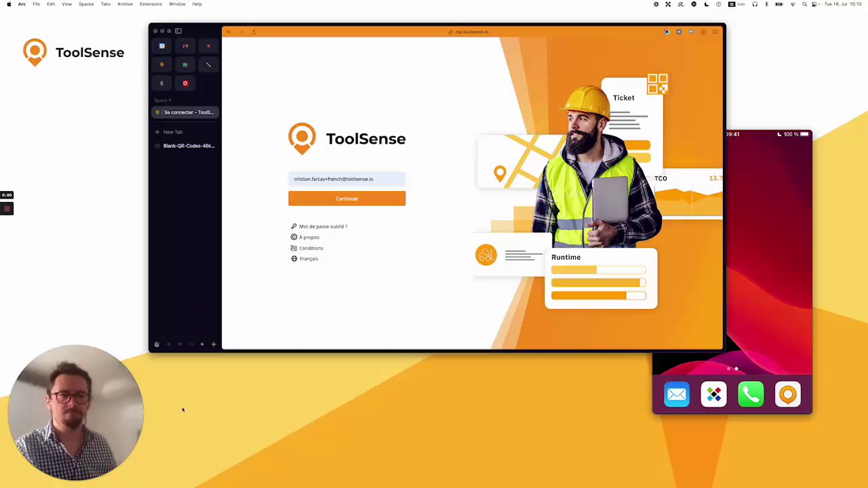Screen dimensions: 868x488
Task: Open the View menu
Action: [x=67, y=4]
